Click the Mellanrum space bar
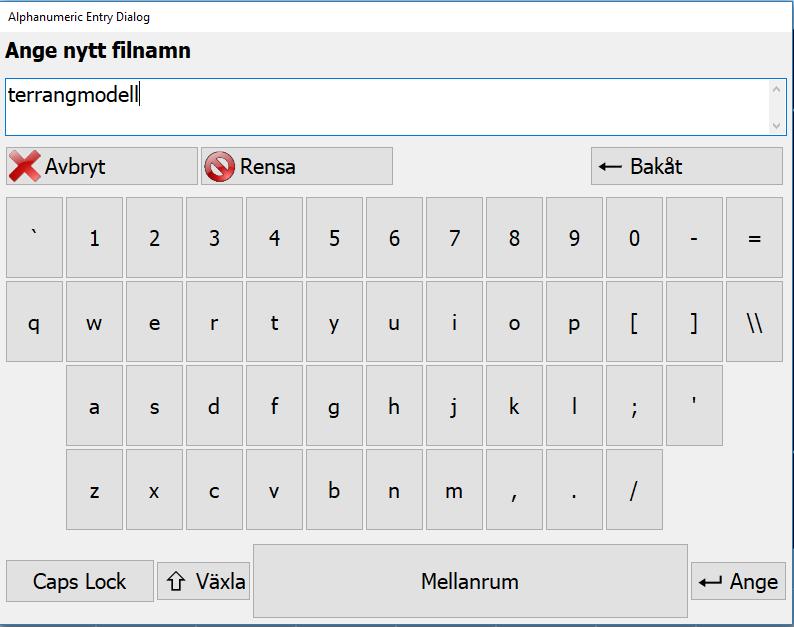This screenshot has width=794, height=627. (x=470, y=581)
